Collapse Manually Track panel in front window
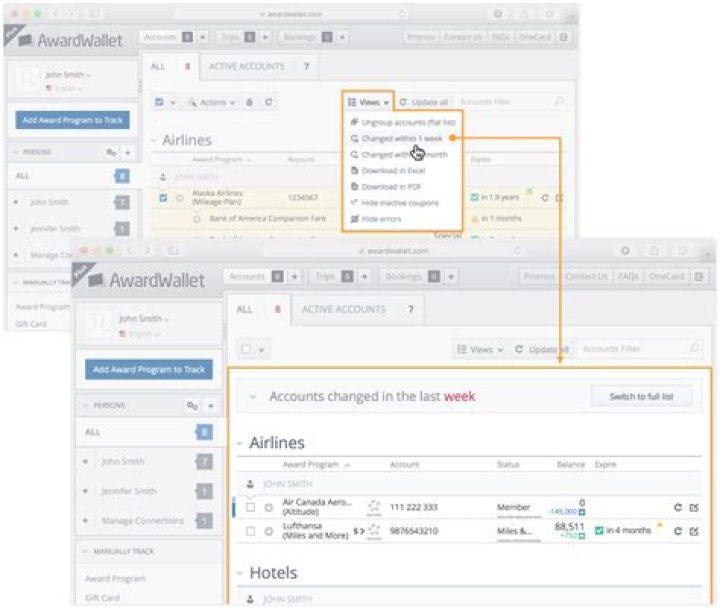 pyautogui.click(x=85, y=551)
